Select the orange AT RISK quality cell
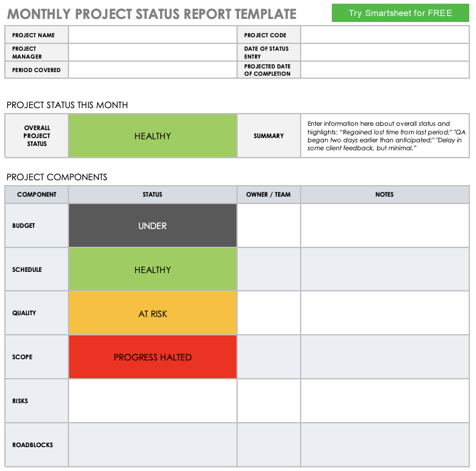Screen dimensions: 476x471 pyautogui.click(x=152, y=313)
